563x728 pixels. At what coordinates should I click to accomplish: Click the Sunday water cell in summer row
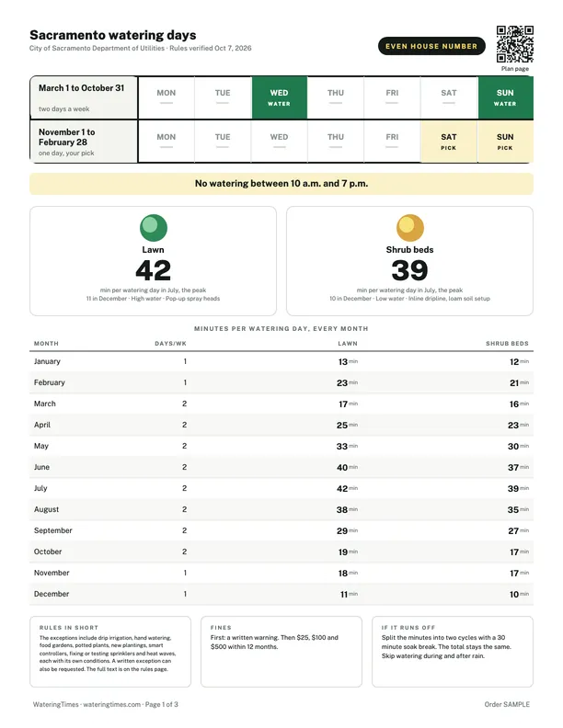pos(505,97)
